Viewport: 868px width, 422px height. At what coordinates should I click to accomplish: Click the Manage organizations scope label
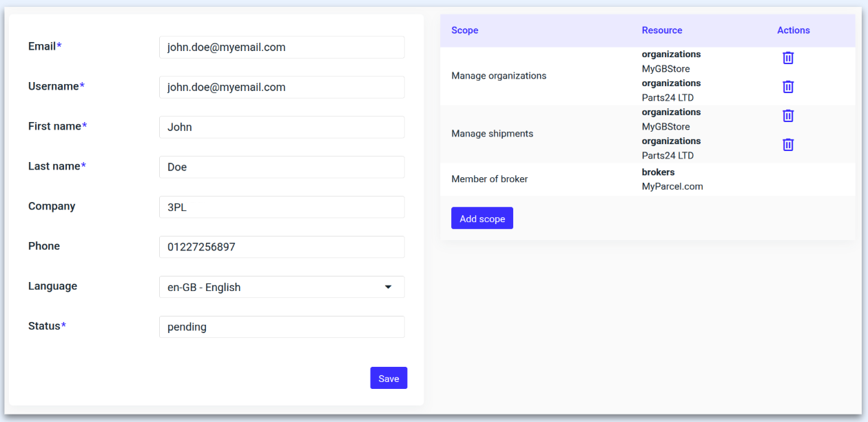(499, 76)
